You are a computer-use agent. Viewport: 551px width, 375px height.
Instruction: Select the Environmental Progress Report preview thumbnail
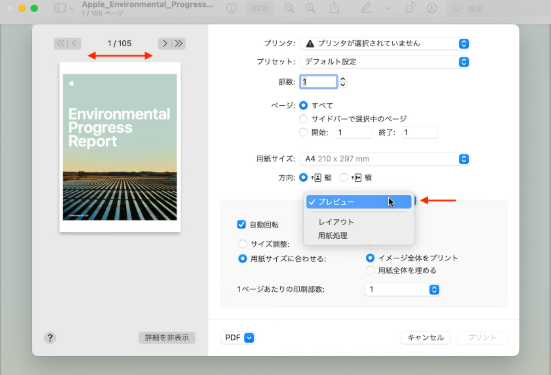pyautogui.click(x=120, y=147)
